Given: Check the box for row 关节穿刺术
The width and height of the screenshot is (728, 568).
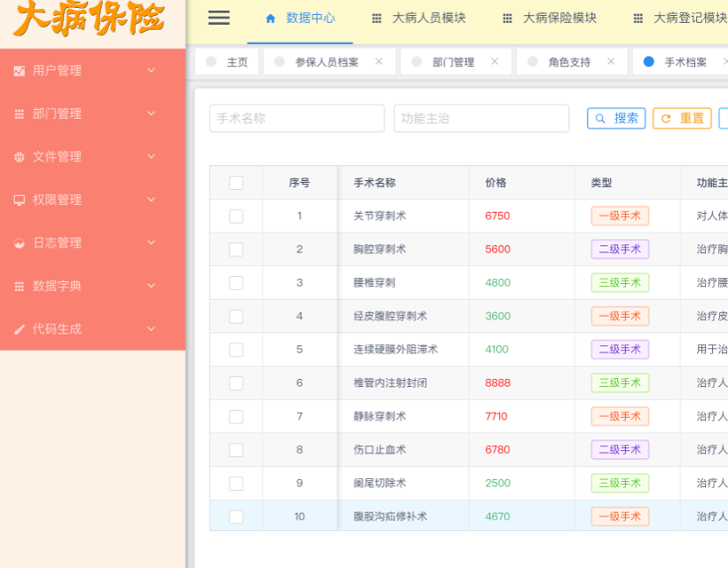Looking at the screenshot, I should (x=236, y=217).
